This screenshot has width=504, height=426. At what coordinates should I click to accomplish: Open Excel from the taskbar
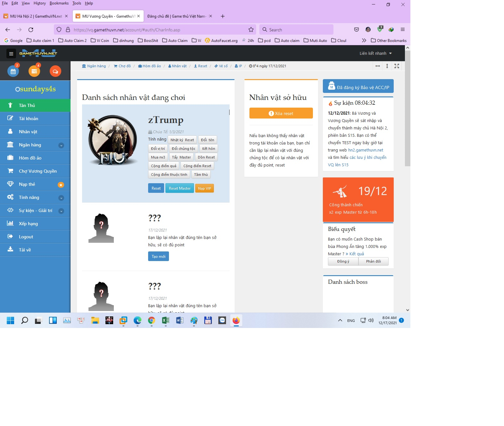coord(165,320)
